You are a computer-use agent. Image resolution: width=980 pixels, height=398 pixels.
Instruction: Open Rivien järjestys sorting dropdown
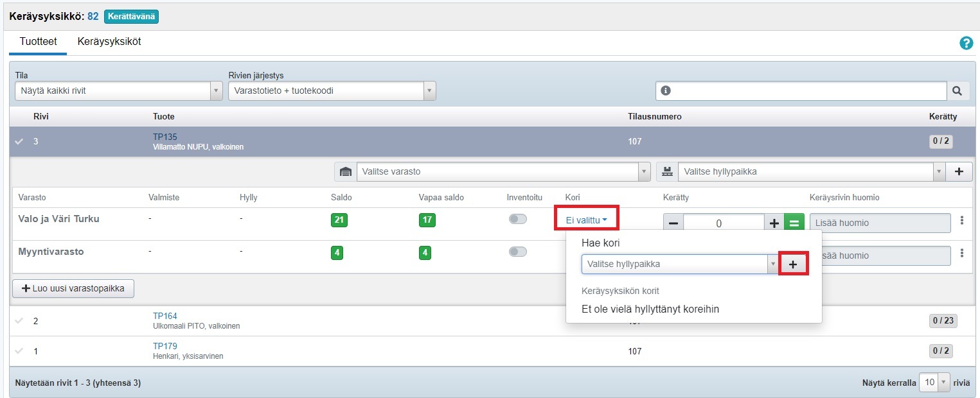click(332, 91)
